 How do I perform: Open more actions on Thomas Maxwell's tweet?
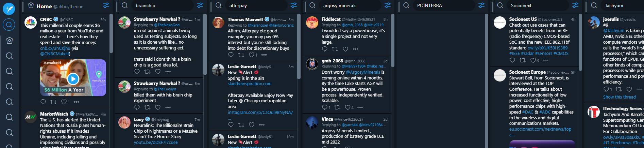coord(264,55)
